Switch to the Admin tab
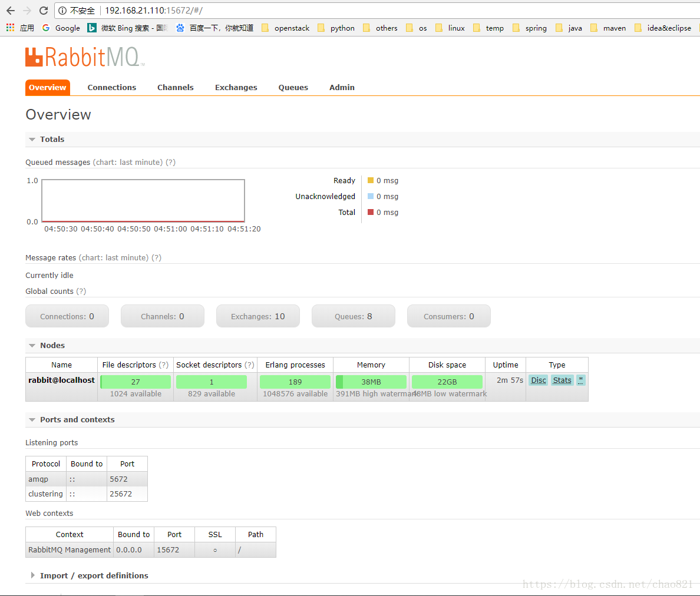 coord(342,87)
